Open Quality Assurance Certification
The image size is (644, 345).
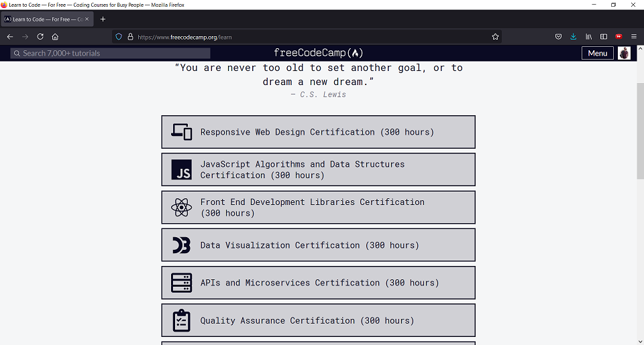tap(318, 321)
